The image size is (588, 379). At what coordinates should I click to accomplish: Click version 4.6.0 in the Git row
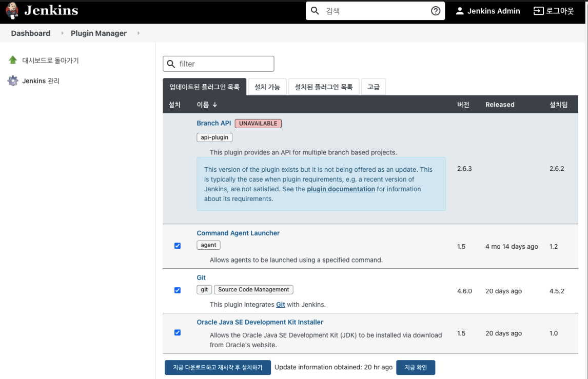point(464,291)
